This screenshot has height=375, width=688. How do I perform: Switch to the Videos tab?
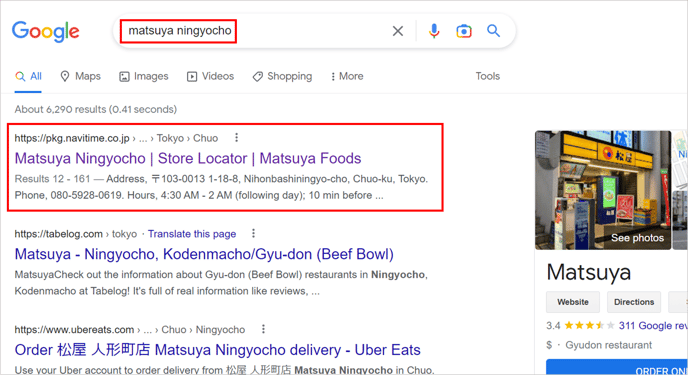pyautogui.click(x=210, y=76)
